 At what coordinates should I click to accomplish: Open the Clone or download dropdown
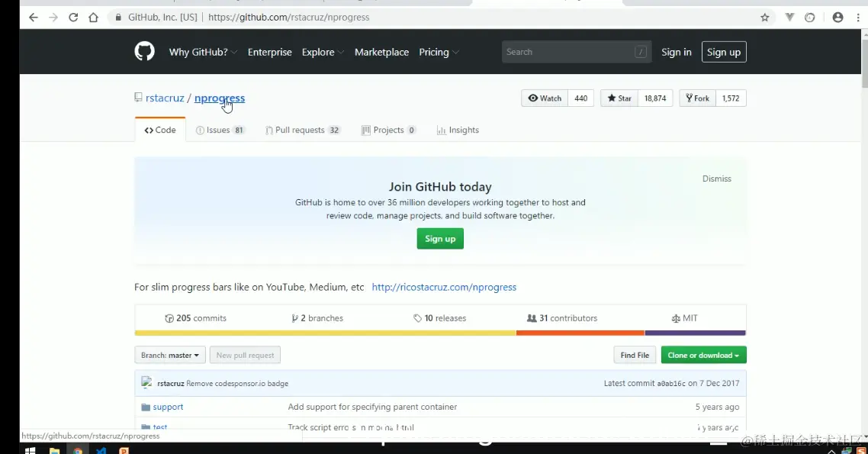(x=703, y=355)
